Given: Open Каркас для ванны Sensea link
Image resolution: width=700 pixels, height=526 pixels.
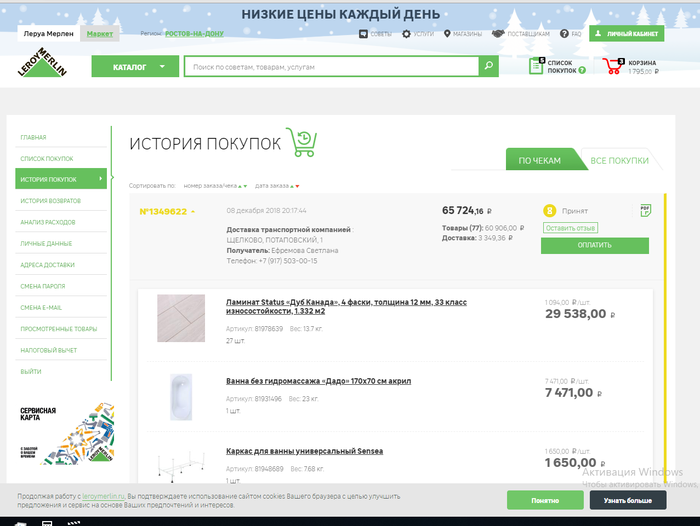Looking at the screenshot, I should 304,451.
